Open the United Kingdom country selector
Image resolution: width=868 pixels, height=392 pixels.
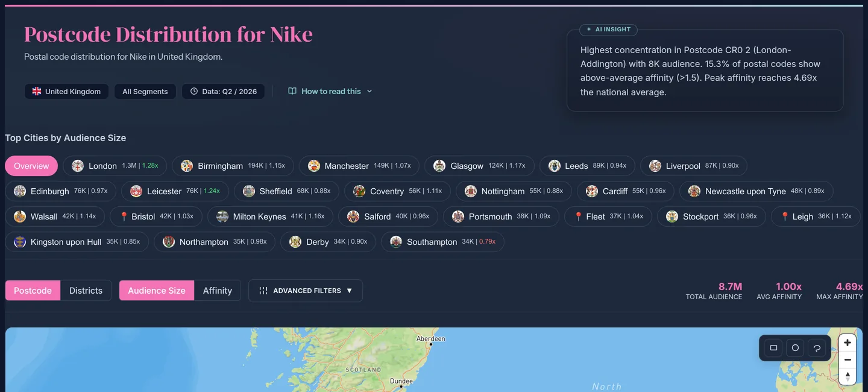(66, 92)
